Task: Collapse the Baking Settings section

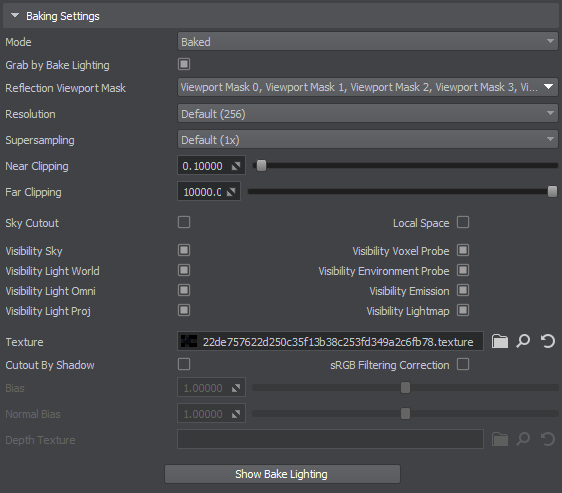Action: (x=15, y=16)
